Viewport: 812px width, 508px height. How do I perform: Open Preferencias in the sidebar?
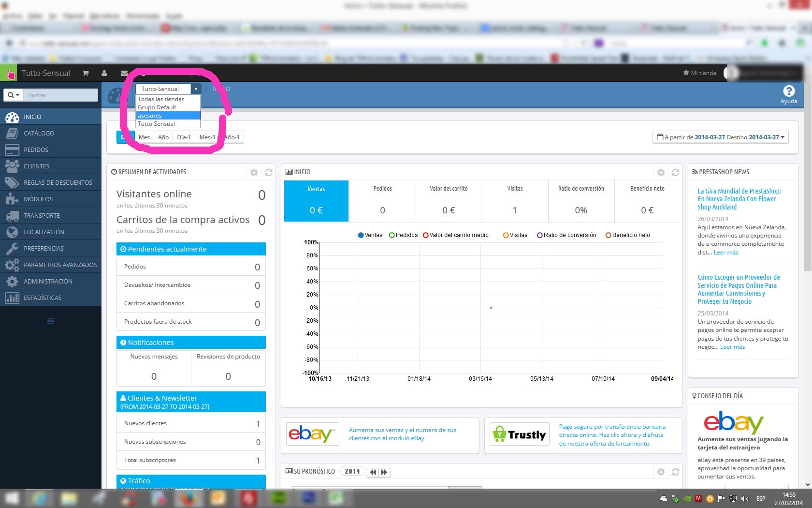[x=51, y=248]
